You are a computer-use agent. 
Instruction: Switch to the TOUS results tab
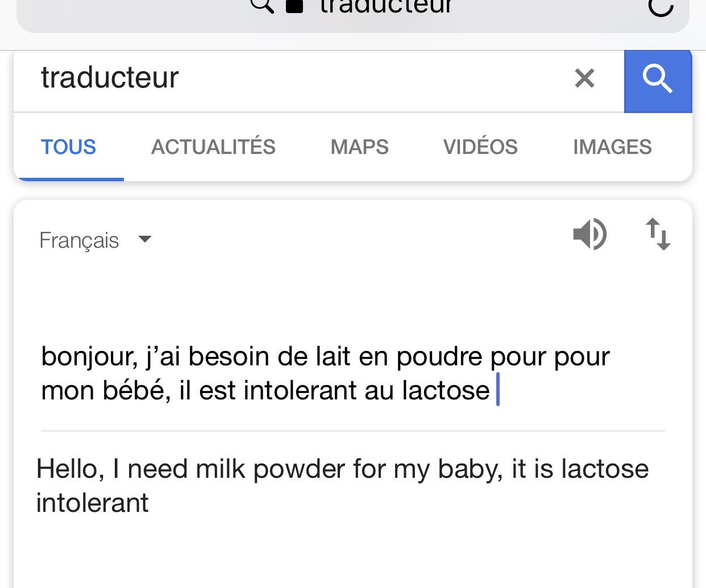[68, 147]
